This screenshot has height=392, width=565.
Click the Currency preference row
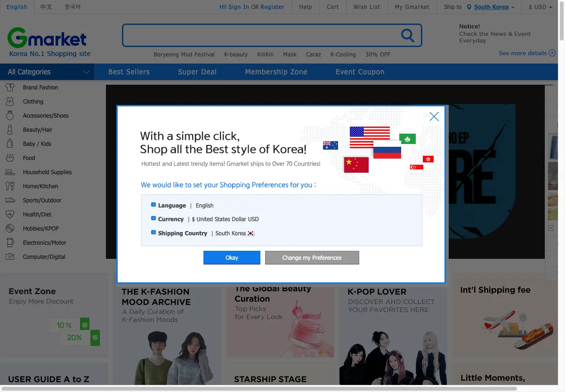[x=205, y=219]
